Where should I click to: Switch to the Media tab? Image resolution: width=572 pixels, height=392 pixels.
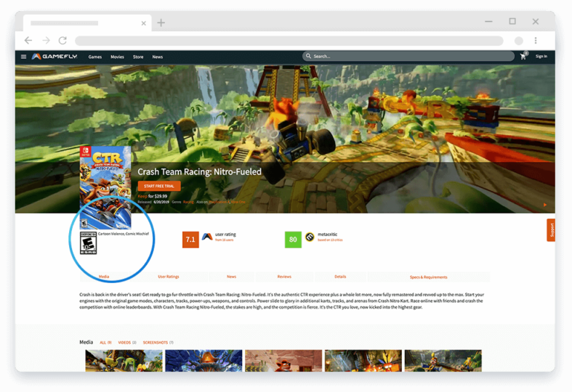coord(104,277)
